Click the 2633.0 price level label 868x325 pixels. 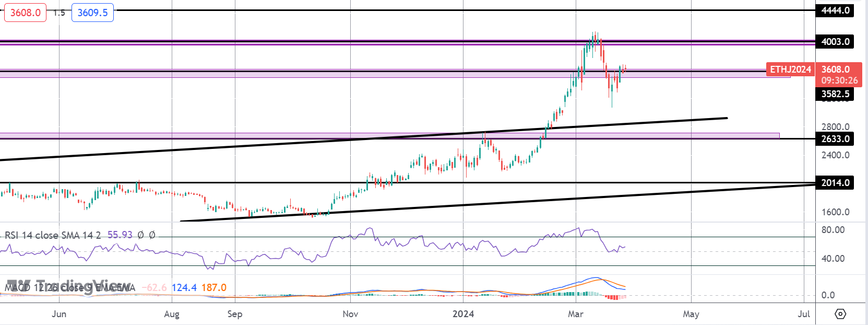(x=835, y=139)
